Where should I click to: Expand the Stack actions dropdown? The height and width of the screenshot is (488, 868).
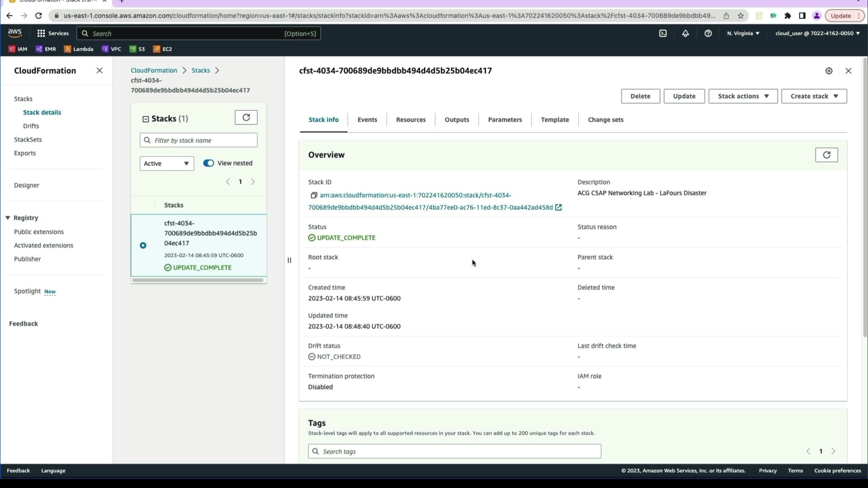(x=743, y=96)
